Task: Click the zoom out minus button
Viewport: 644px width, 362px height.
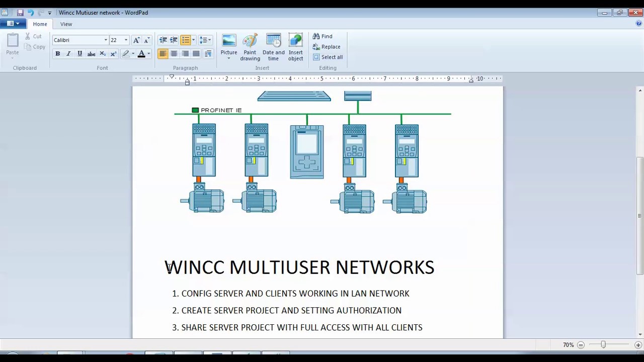Action: tap(581, 345)
